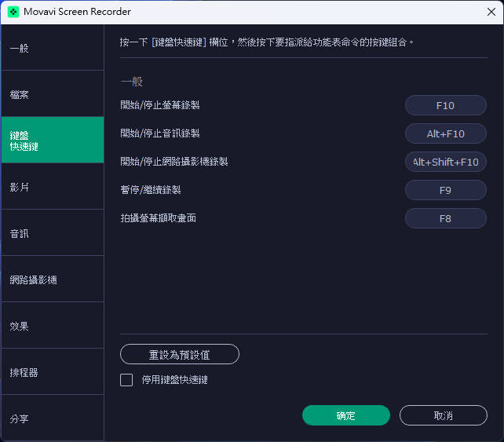Switch to the 檔案 tab
504x442 pixels.
(x=53, y=94)
